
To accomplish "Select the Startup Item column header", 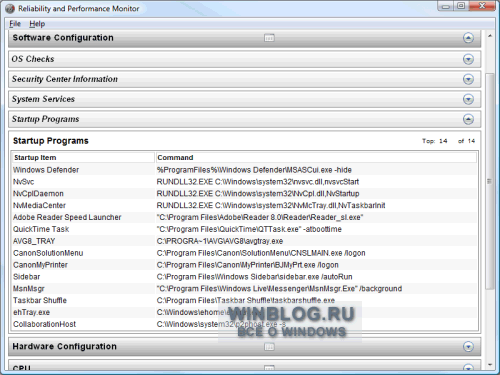I will coord(83,157).
